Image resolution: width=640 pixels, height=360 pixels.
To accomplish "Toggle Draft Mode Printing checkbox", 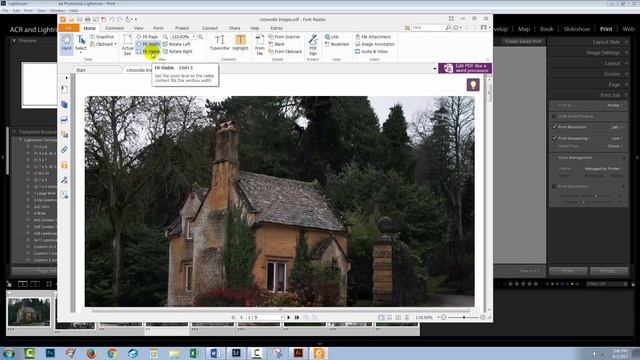I will (x=554, y=116).
